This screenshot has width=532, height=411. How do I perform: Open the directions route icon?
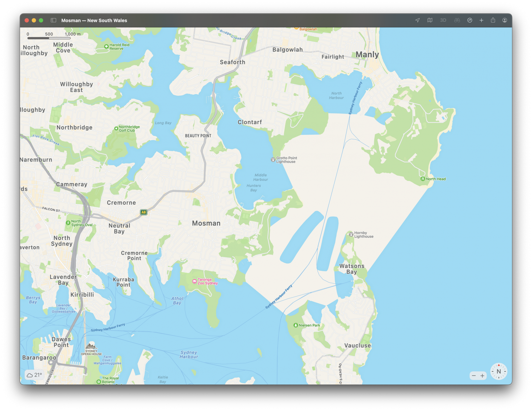470,20
